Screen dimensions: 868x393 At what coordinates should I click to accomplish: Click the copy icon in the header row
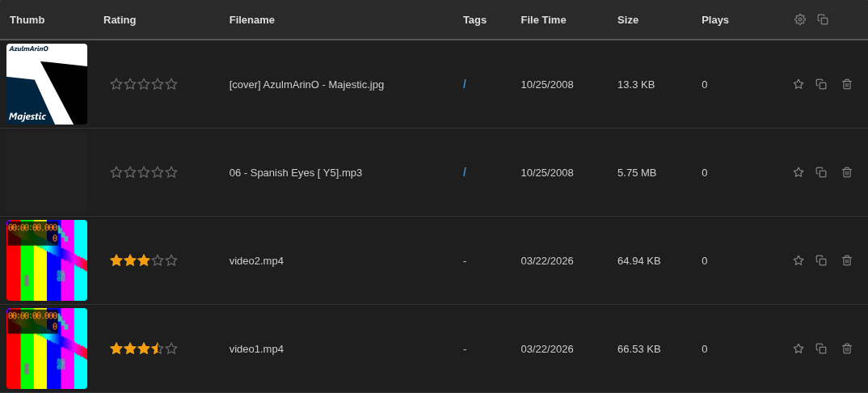pos(823,19)
